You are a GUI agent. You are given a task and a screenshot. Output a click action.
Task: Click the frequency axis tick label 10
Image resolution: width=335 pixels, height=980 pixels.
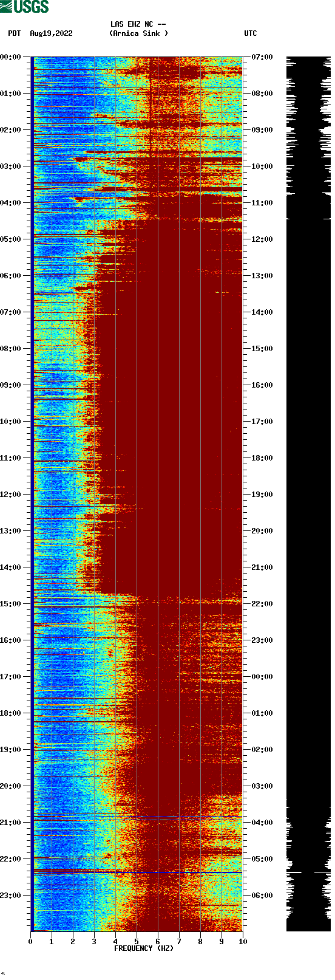click(x=243, y=942)
